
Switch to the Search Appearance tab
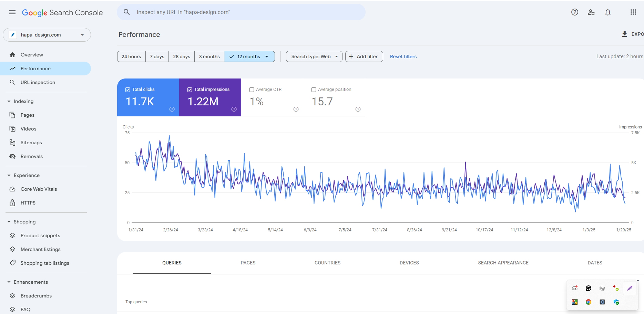pyautogui.click(x=503, y=263)
